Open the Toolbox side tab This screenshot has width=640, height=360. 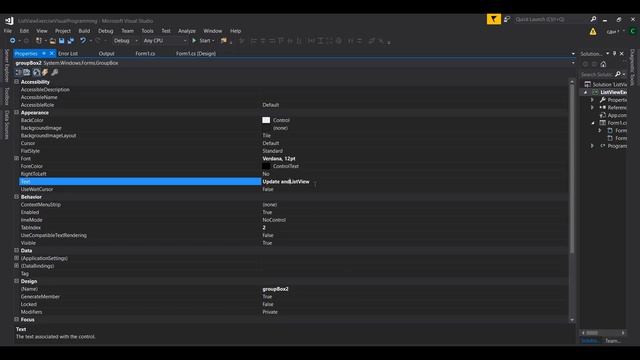(7, 96)
